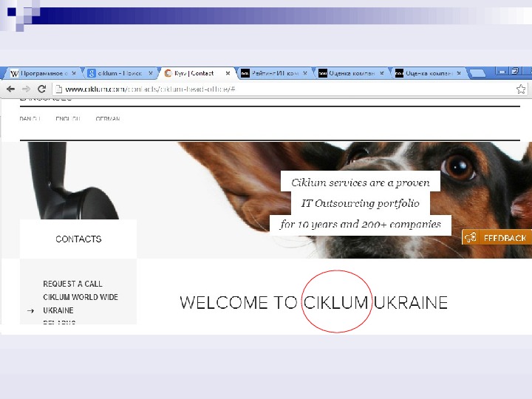Close the 'Kyiv | Contact' tab
This screenshot has height=399, width=532.
(x=228, y=73)
